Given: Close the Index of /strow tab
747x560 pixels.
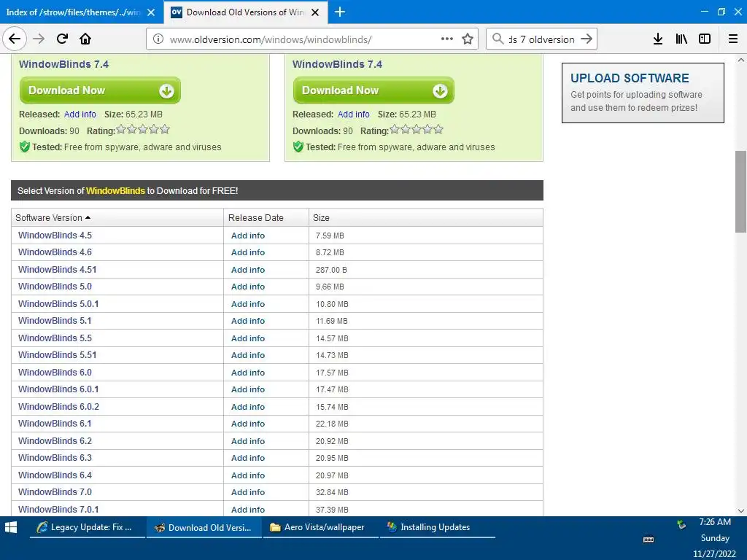Looking at the screenshot, I should click(151, 12).
